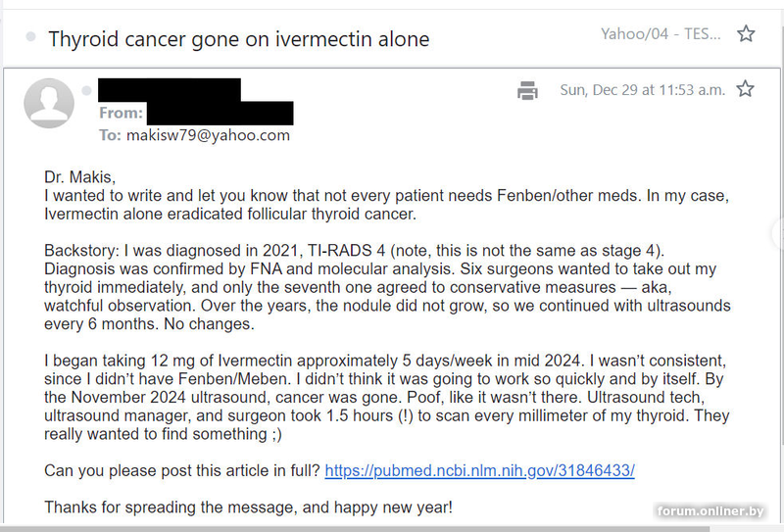Toggle unread dot beside the subject title
This screenshot has width=784, height=532.
point(31,36)
